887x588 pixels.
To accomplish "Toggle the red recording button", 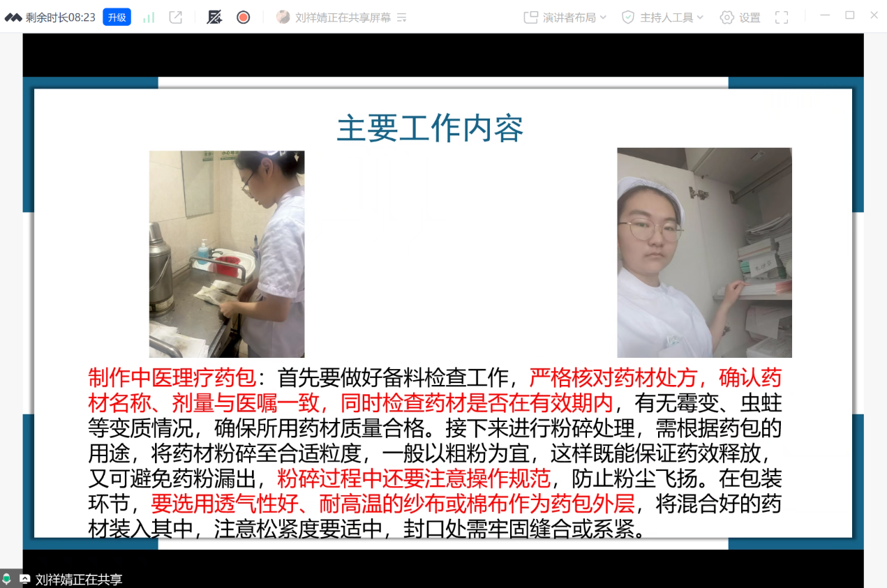I will [x=243, y=17].
